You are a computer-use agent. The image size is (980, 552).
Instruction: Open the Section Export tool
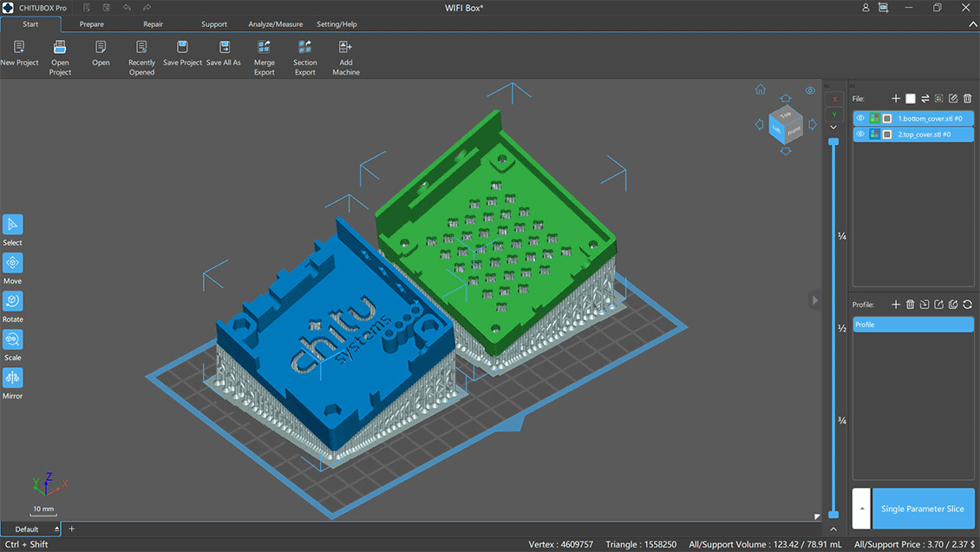click(x=304, y=48)
